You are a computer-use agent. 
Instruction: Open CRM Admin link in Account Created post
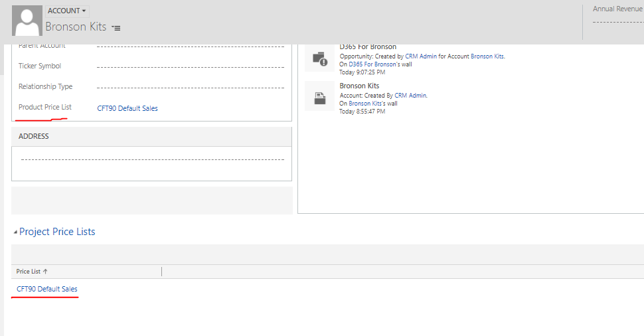(x=410, y=96)
